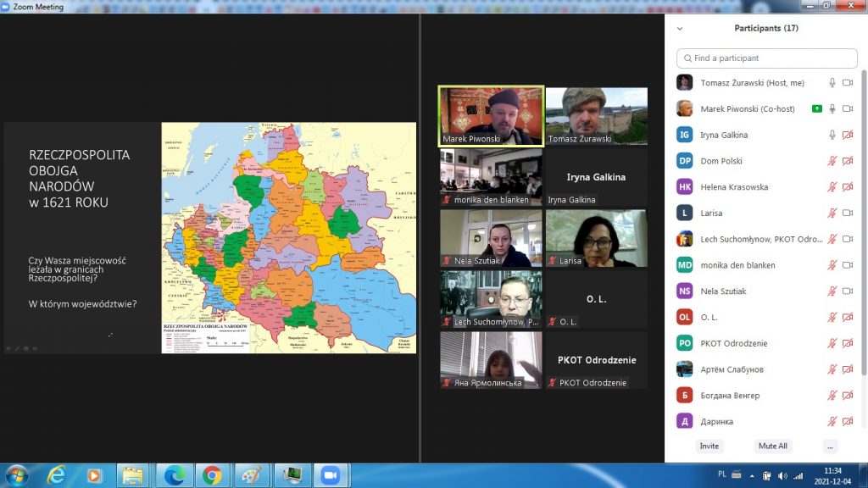The width and height of the screenshot is (868, 488).
Task: Toggle Marek Piwonski's camera icon in list
Action: pos(847,108)
